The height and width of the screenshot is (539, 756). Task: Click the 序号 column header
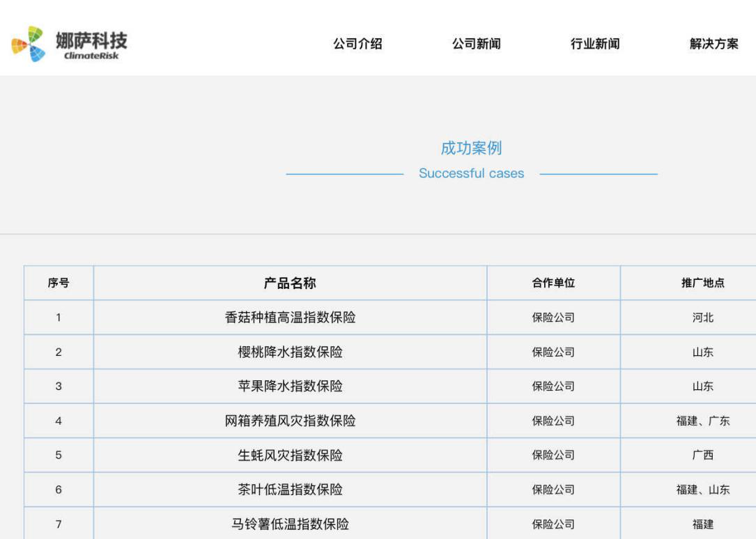click(59, 283)
